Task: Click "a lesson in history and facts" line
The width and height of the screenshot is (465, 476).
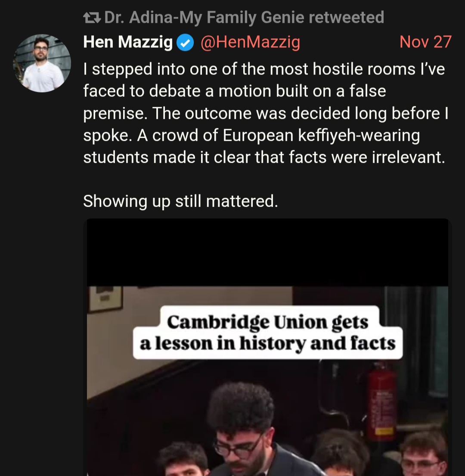Action: tap(267, 343)
